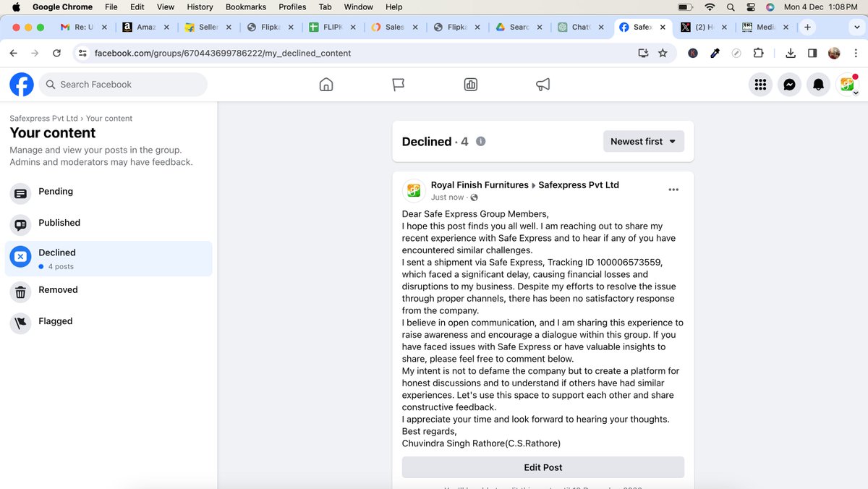Open Pages flag icon in top nav
The height and width of the screenshot is (489, 868).
click(398, 85)
